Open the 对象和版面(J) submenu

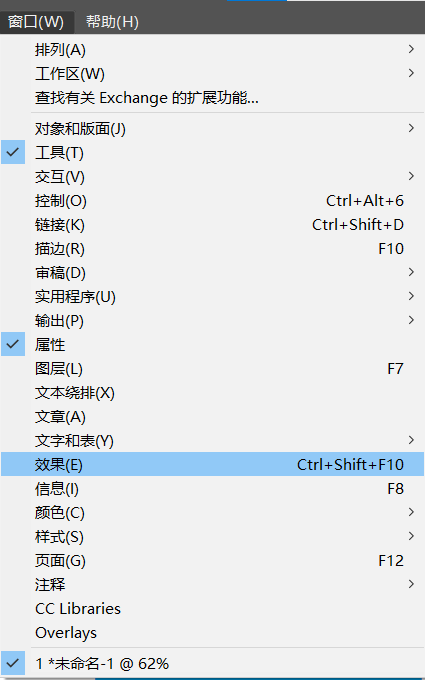coord(212,129)
